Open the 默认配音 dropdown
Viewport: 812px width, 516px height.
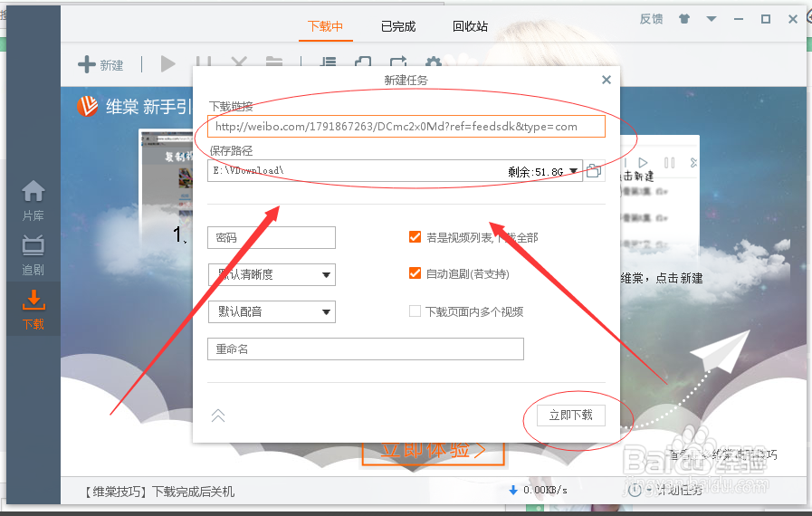(x=272, y=312)
